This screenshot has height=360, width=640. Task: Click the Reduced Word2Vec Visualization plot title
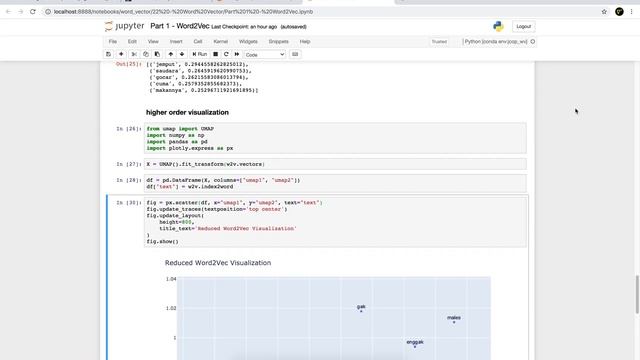point(218,263)
